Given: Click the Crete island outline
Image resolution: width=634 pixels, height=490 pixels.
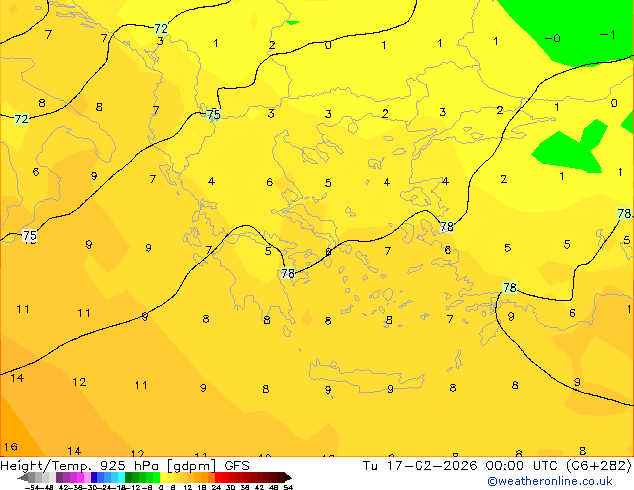Looking at the screenshot, I should click(x=367, y=376).
